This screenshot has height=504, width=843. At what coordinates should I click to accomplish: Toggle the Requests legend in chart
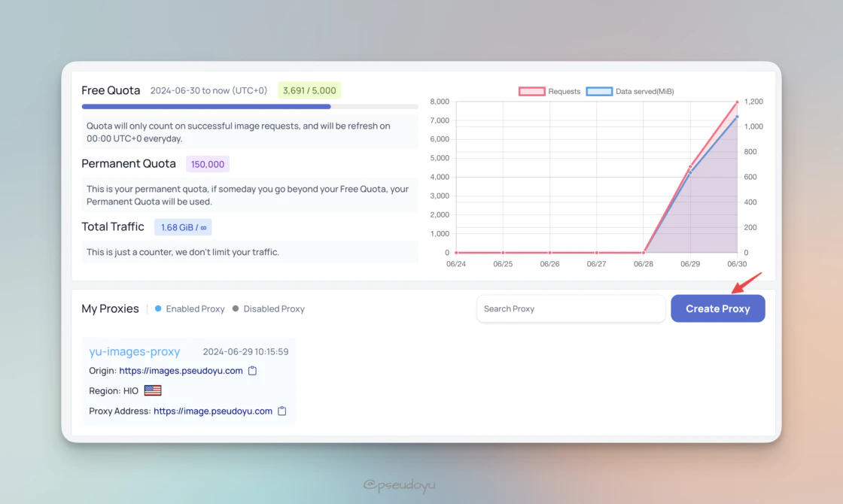click(x=549, y=91)
